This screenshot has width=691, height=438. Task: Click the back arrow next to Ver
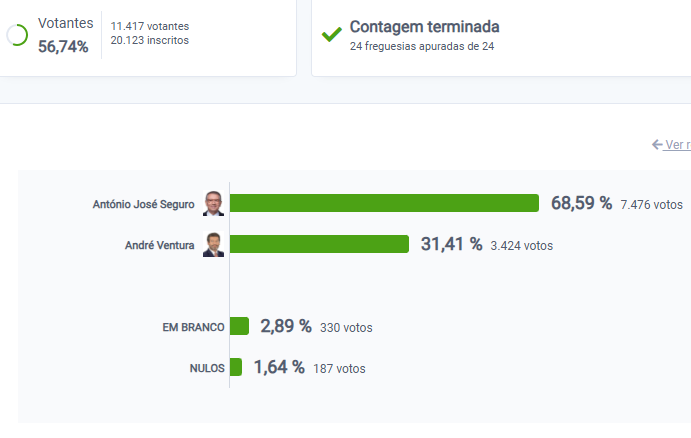pos(657,145)
